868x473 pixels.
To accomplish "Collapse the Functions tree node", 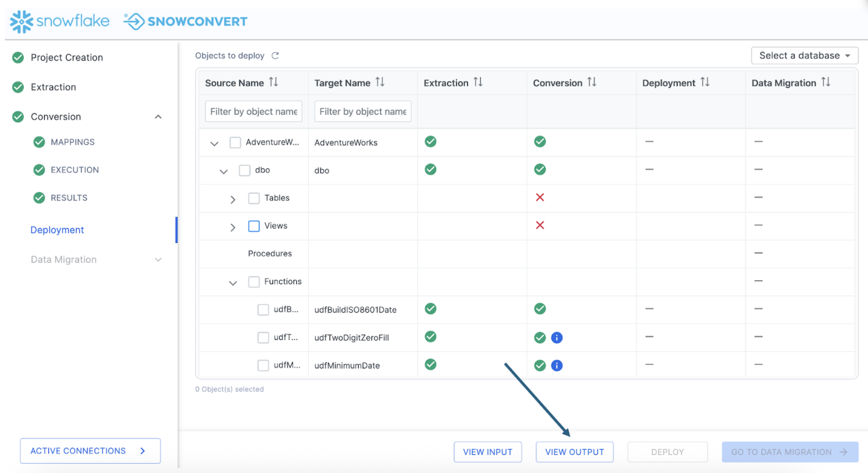I will (233, 283).
